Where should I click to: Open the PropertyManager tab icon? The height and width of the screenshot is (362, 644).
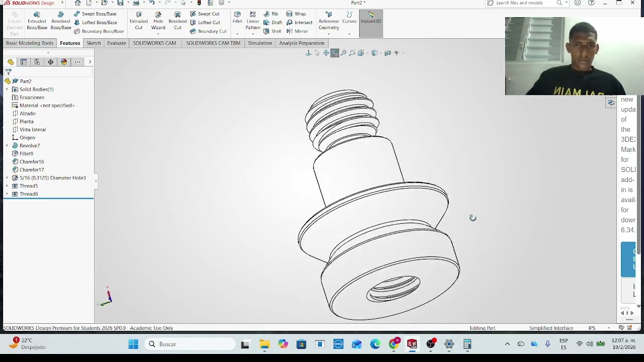[x=24, y=62]
